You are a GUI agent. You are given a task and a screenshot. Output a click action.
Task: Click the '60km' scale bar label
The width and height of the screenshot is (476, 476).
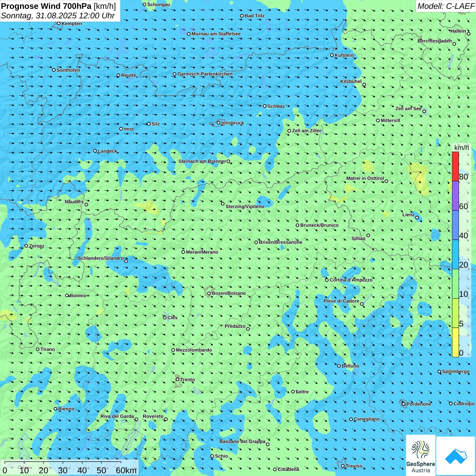tap(126, 470)
